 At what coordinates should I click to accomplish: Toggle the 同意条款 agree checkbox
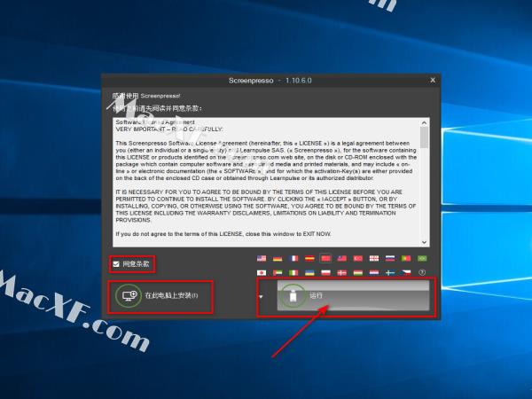[116, 264]
